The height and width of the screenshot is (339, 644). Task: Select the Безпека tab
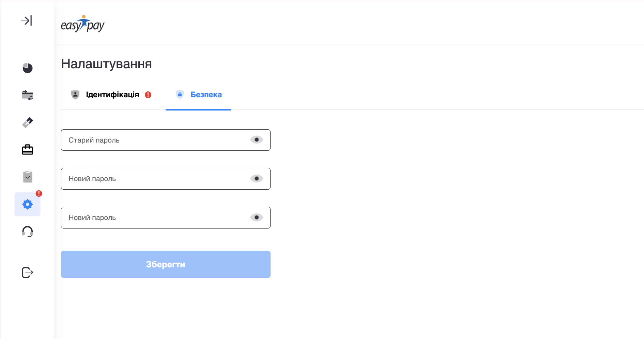[206, 95]
